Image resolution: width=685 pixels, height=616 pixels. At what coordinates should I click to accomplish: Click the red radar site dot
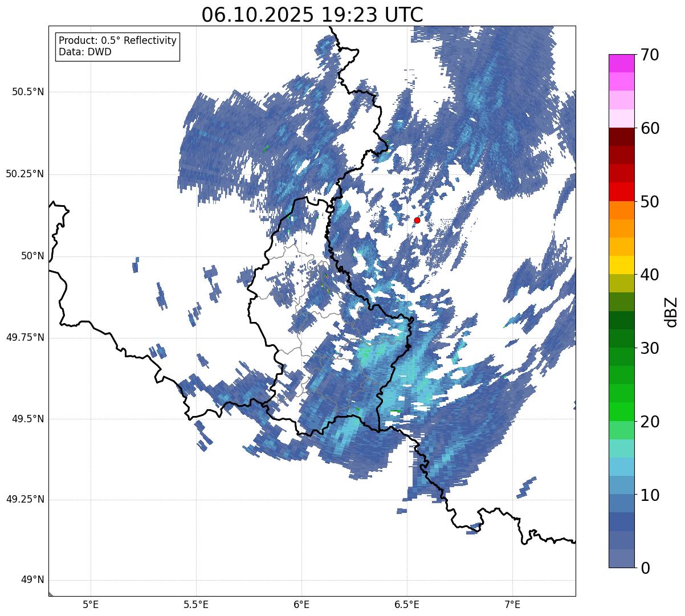click(x=417, y=220)
